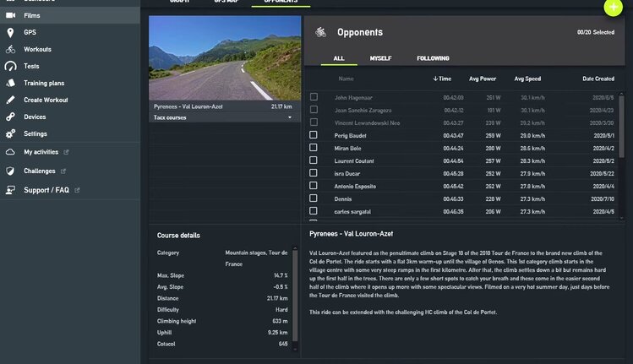Click the green plus add button
The width and height of the screenshot is (633, 364).
613,7
